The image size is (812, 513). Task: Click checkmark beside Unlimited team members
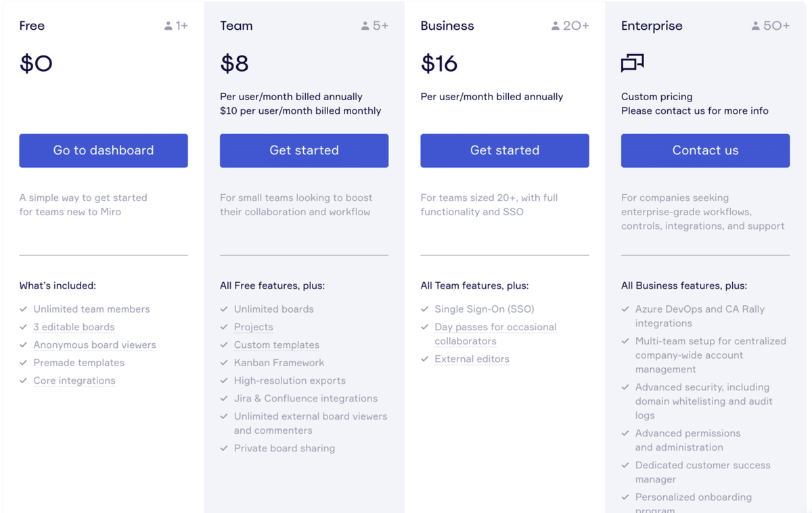pos(24,309)
